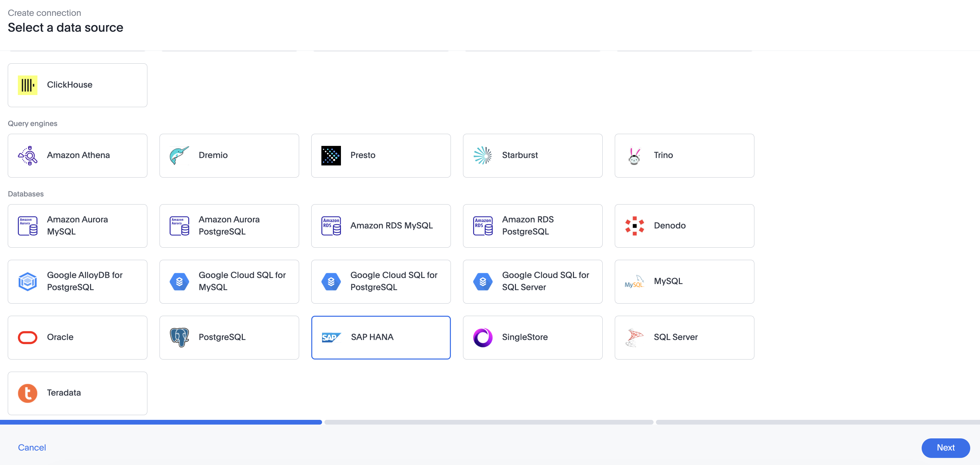This screenshot has height=465, width=980.
Task: Select the SingleStore database
Action: (532, 337)
